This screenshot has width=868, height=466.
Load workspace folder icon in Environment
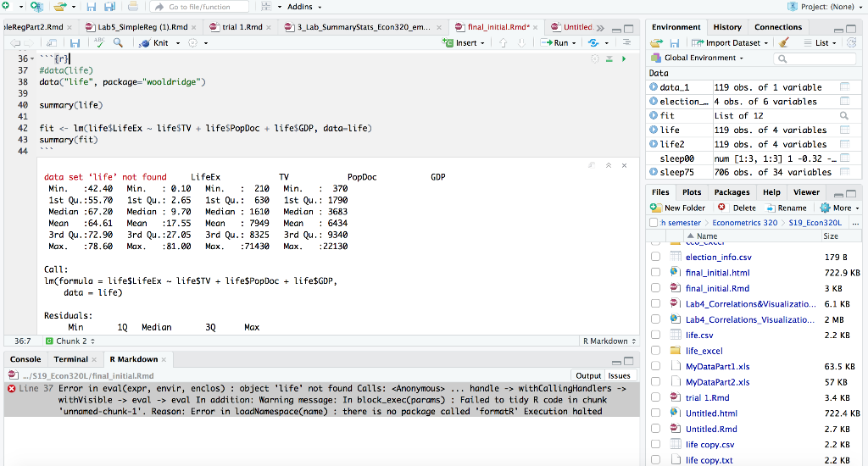point(657,42)
